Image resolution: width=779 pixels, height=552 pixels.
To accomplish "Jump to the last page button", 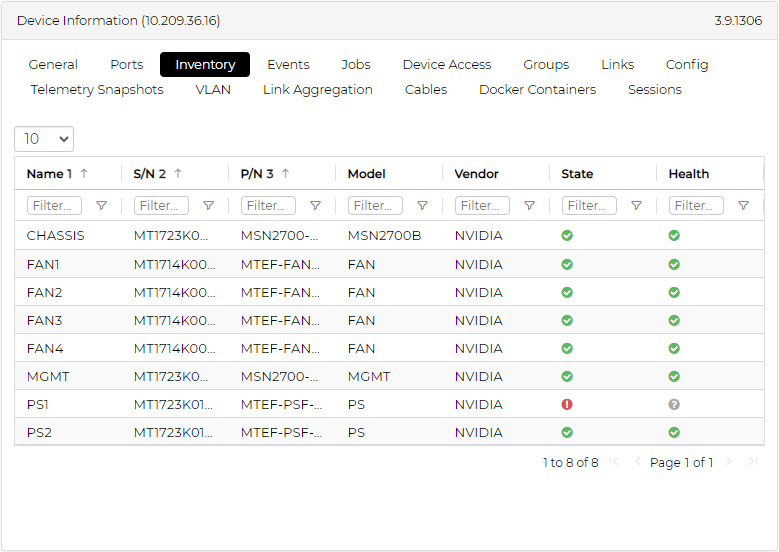I will click(753, 462).
